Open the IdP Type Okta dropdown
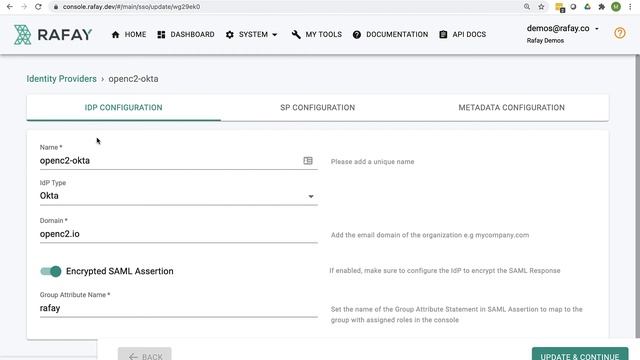Image resolution: width=640 pixels, height=360 pixels. (x=178, y=196)
